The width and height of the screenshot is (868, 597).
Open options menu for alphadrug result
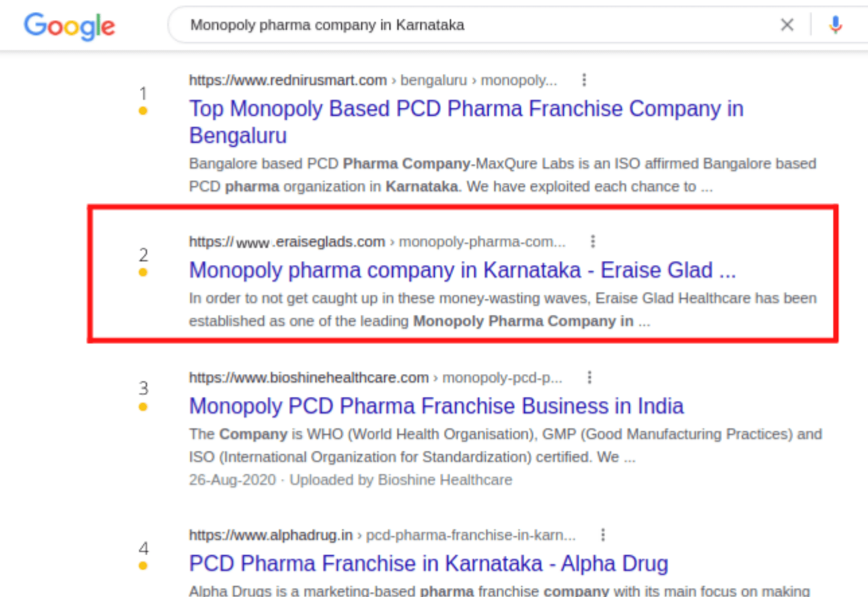coord(602,535)
